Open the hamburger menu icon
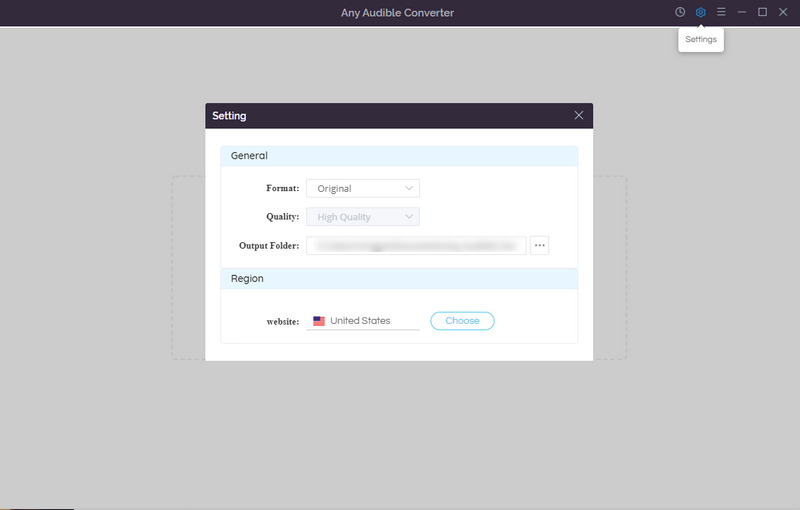 coord(721,12)
